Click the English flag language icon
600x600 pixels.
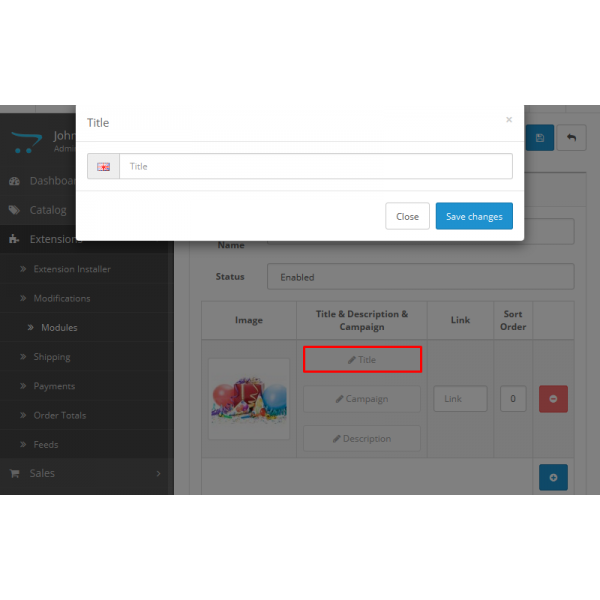pyautogui.click(x=103, y=166)
